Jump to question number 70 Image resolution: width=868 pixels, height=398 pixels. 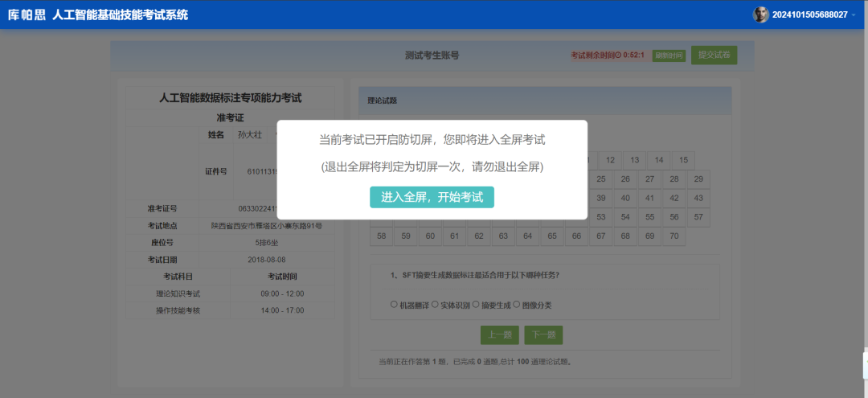click(x=674, y=236)
